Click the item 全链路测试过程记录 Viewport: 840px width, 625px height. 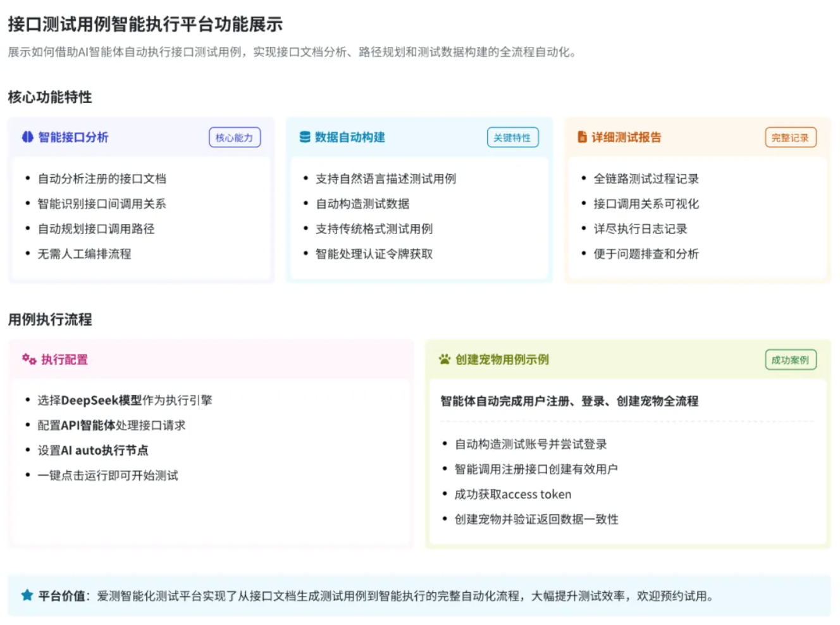point(646,178)
